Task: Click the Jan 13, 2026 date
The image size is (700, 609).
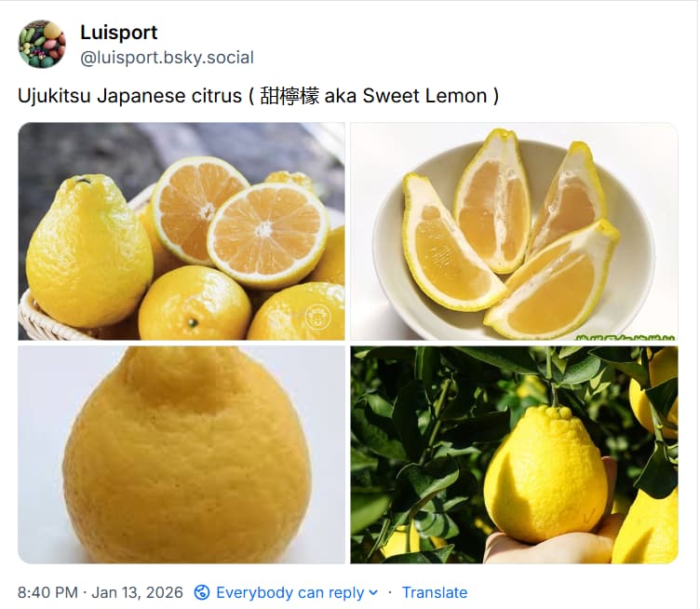Action: 137,592
